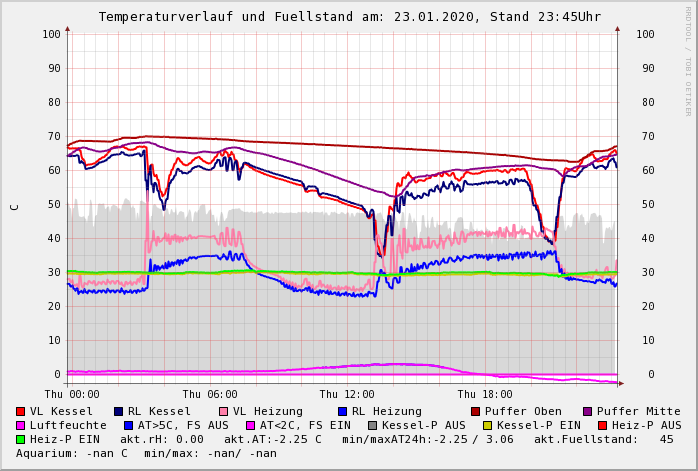The image size is (698, 471).
Task: Select the 'Luftfeuchte' legend label
Action: (69, 426)
